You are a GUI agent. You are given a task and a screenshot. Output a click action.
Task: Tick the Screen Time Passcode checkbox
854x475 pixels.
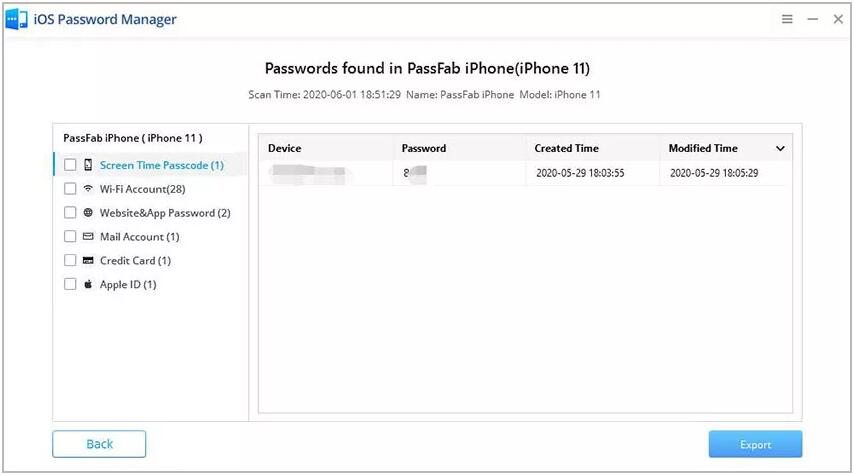click(70, 165)
